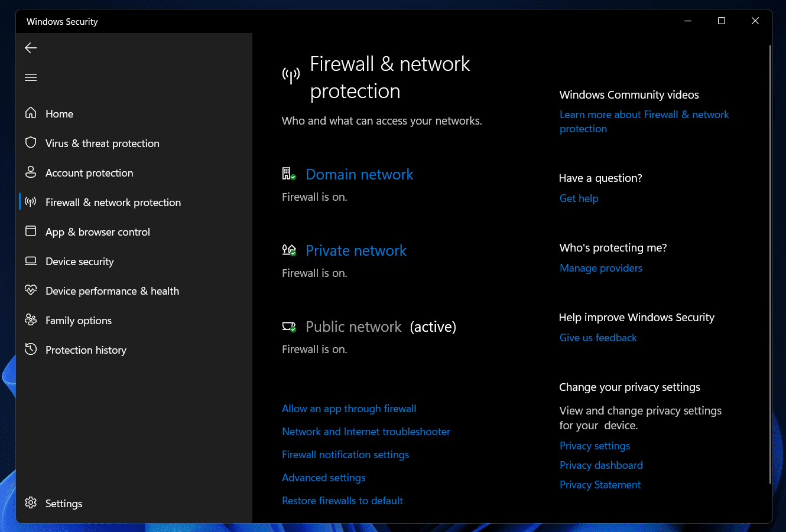Click the back arrow icon
Image resolution: width=786 pixels, height=532 pixels.
[x=31, y=48]
